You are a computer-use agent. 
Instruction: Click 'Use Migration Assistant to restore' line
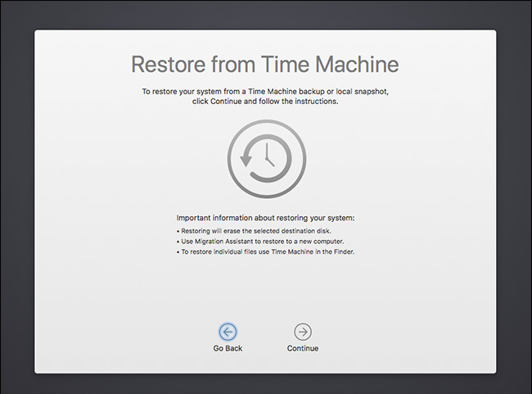tap(260, 242)
